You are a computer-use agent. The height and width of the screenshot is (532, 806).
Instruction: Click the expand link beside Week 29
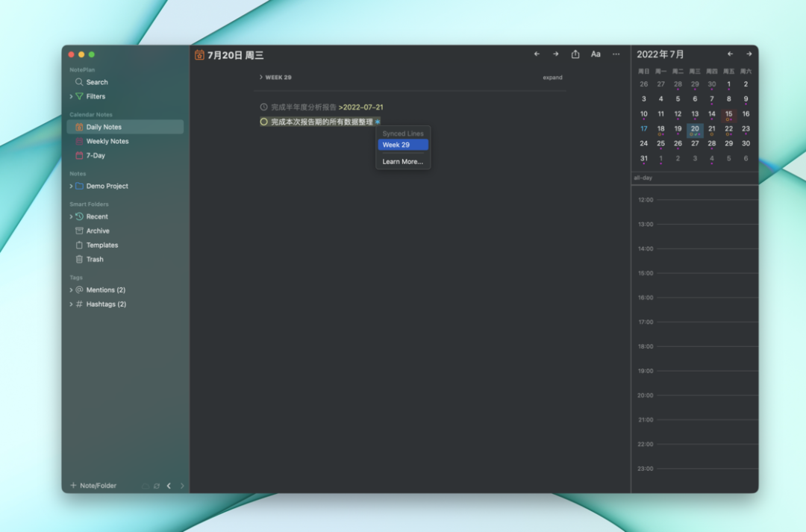coord(552,78)
